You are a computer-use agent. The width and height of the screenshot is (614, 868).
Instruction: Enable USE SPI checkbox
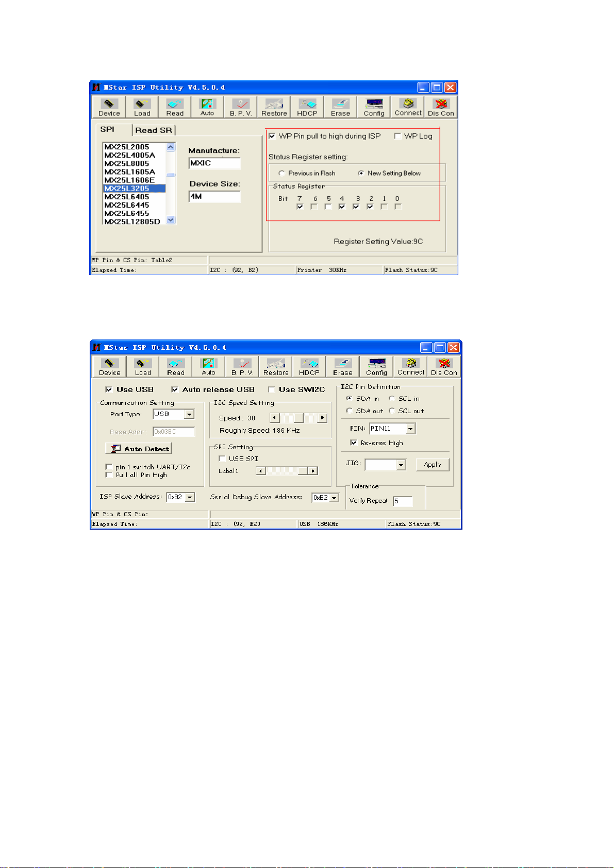pos(222,458)
